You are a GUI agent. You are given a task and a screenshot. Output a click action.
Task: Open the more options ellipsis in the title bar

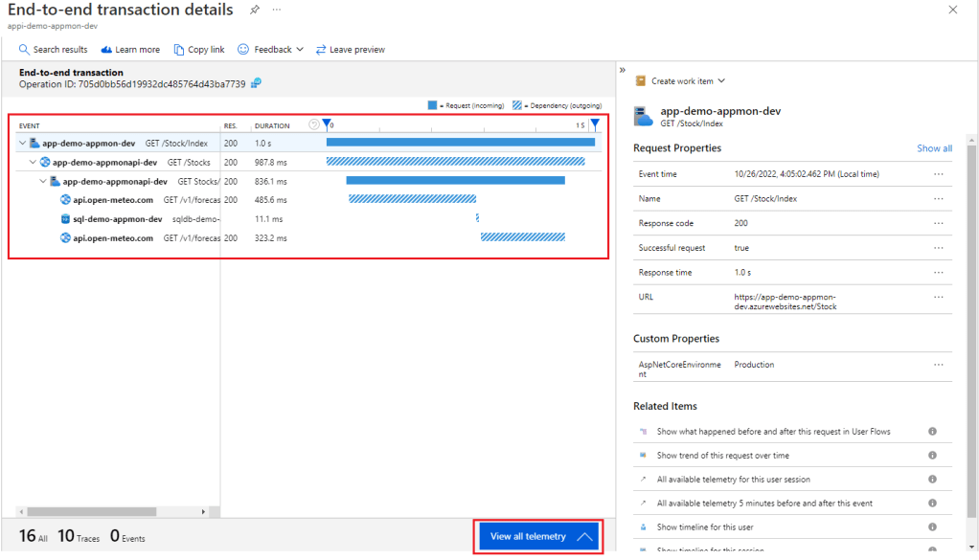pyautogui.click(x=277, y=10)
